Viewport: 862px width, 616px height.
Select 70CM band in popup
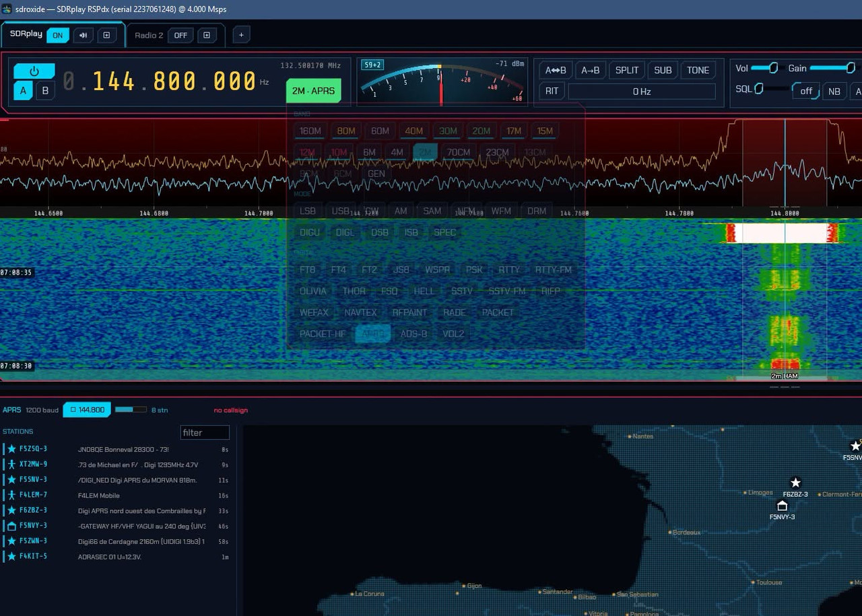pos(459,152)
